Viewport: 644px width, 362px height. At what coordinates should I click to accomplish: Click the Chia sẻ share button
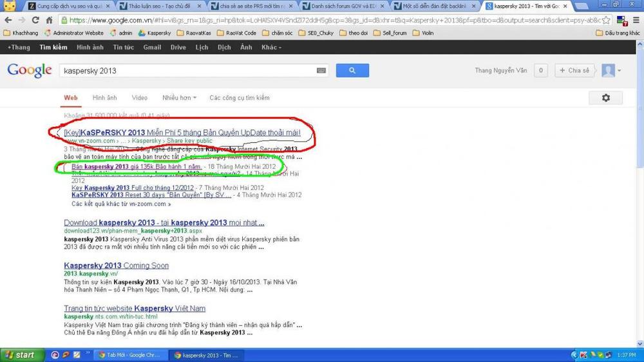pos(574,70)
